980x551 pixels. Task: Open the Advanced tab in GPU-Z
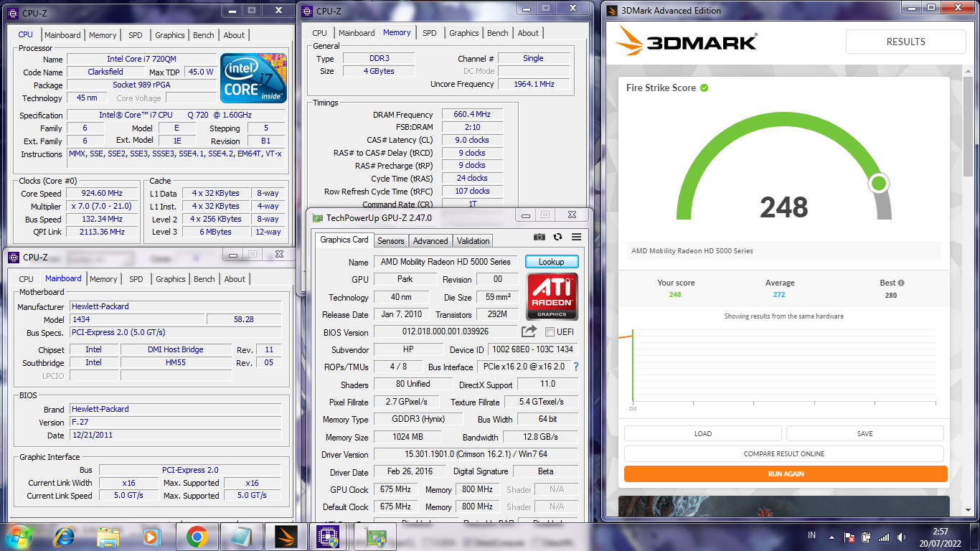pos(431,241)
